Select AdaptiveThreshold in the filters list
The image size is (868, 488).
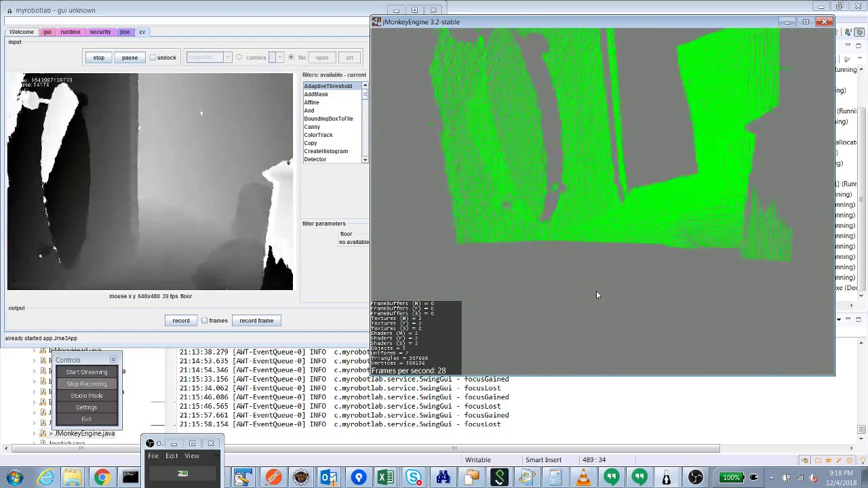332,86
